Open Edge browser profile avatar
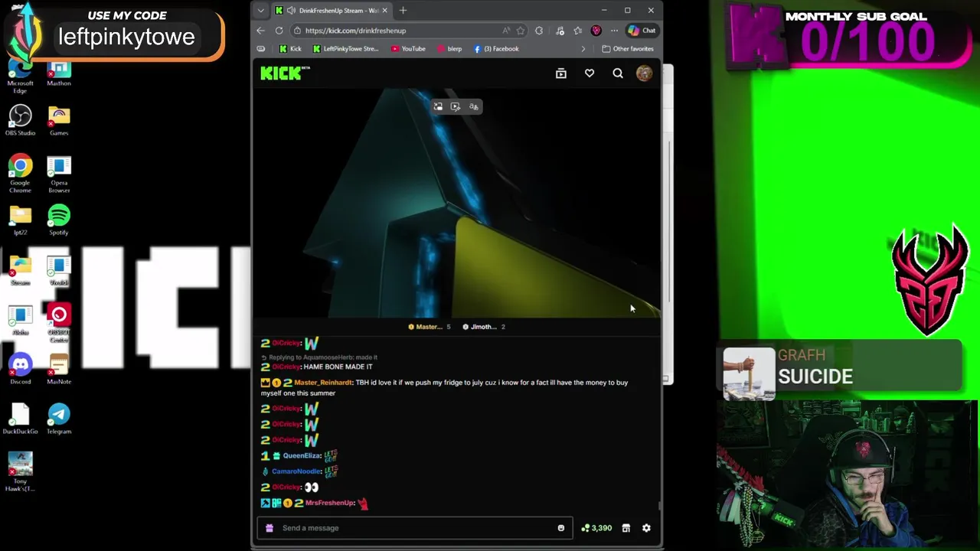This screenshot has width=980, height=551. [596, 31]
